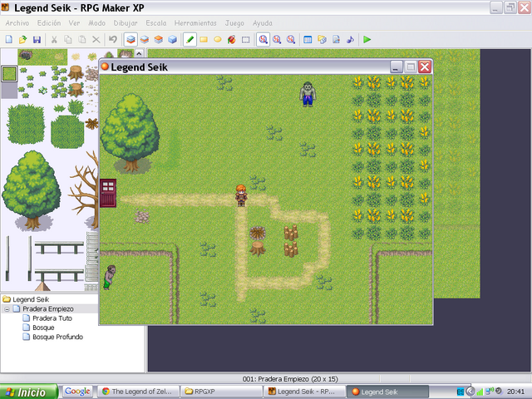The image size is (532, 399).
Task: Click the New Project toolbar icon
Action: point(9,40)
